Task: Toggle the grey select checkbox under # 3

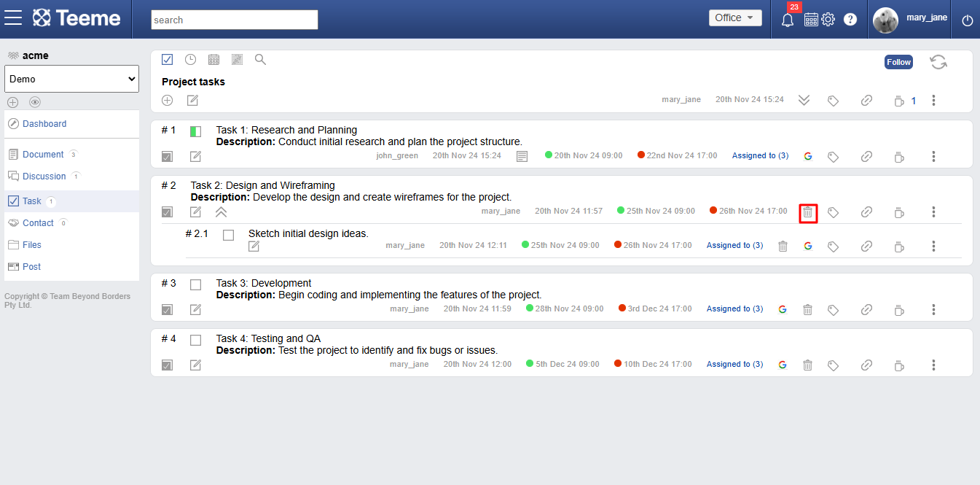Action: point(167,310)
